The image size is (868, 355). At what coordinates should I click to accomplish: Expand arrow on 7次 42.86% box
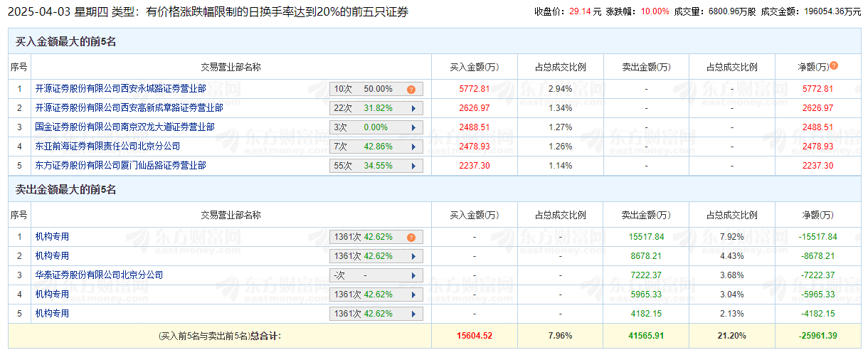[413, 147]
